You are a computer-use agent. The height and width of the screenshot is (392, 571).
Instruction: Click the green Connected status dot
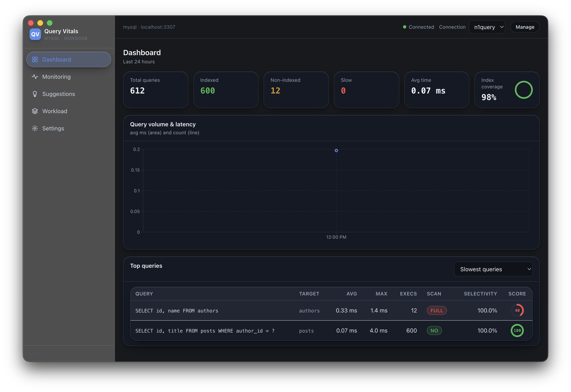coord(404,27)
